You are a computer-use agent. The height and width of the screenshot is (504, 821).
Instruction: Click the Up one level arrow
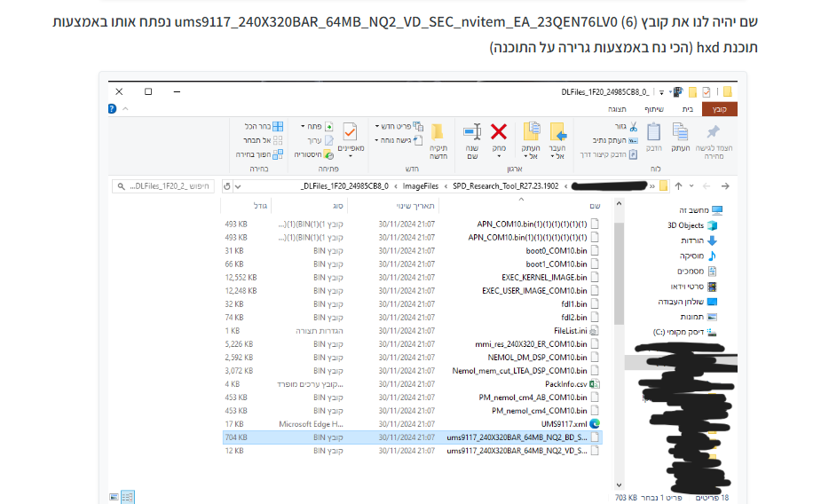click(679, 186)
